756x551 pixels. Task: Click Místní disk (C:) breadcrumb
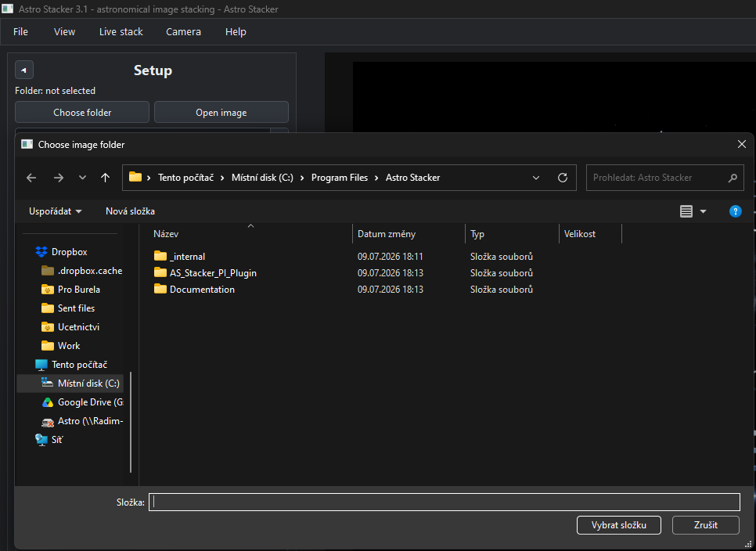tap(262, 178)
